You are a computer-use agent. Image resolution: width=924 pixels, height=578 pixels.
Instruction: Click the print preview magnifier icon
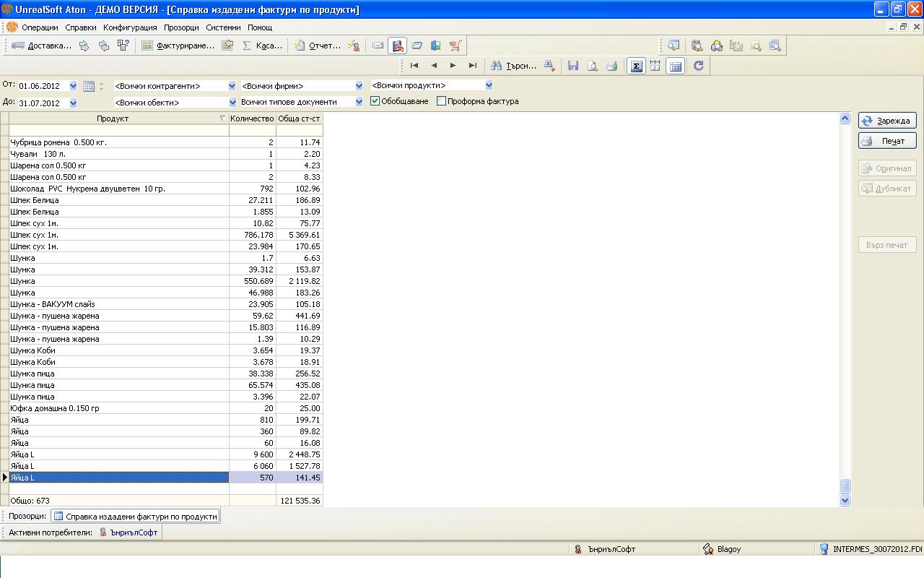[x=592, y=66]
